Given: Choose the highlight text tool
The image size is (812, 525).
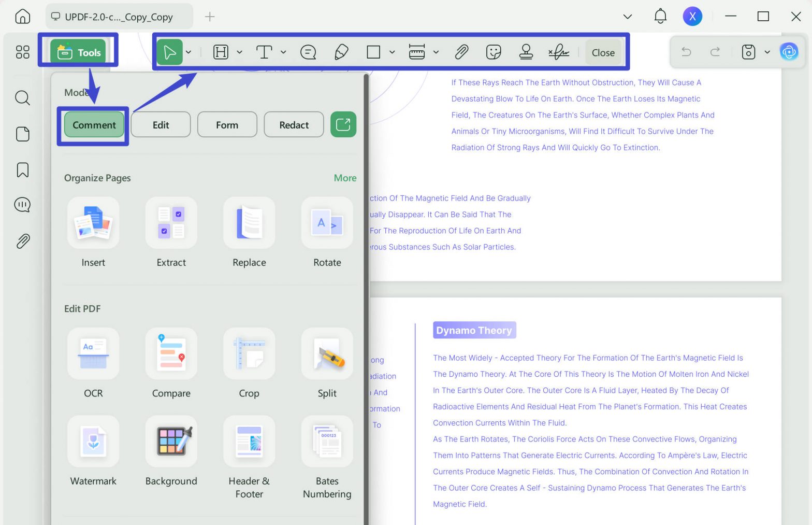Looking at the screenshot, I should (221, 52).
